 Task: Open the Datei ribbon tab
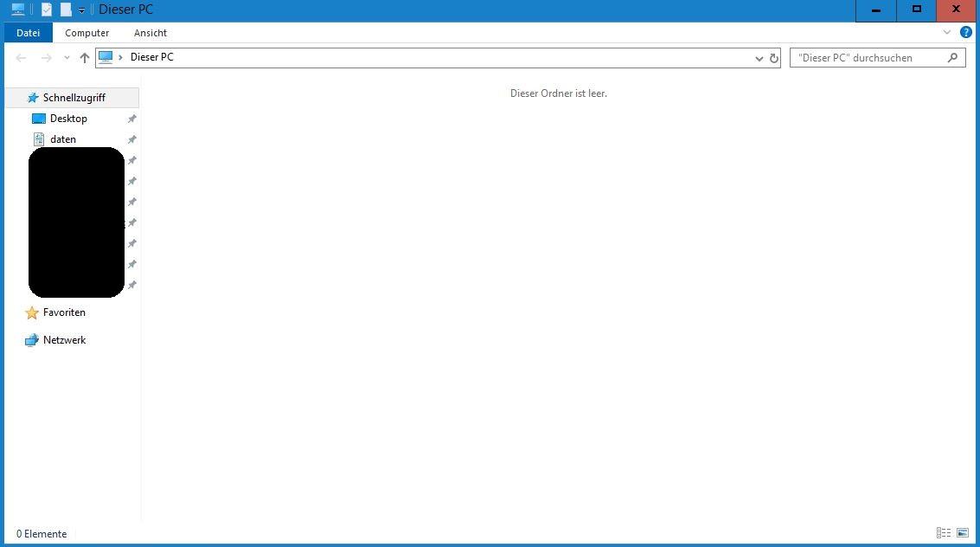29,33
